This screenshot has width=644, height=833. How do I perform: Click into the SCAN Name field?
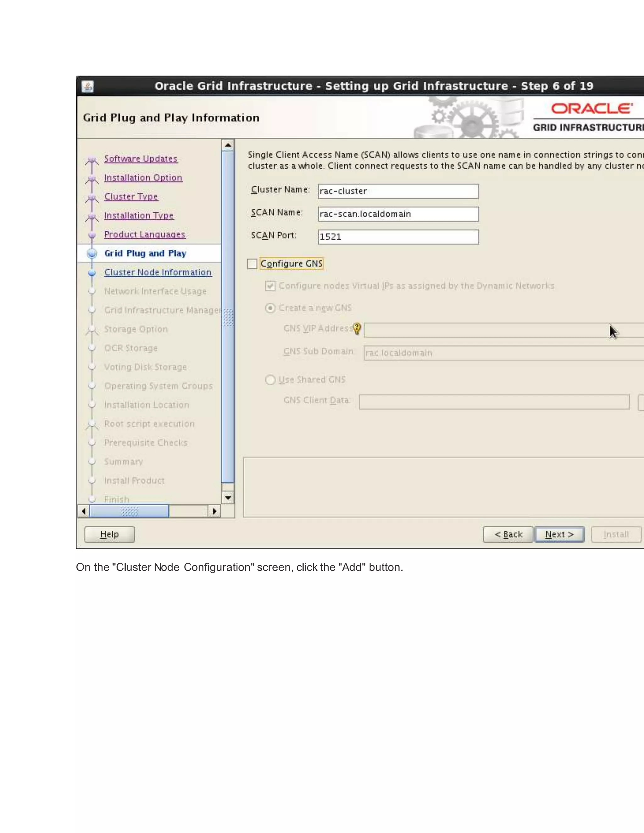coord(398,214)
